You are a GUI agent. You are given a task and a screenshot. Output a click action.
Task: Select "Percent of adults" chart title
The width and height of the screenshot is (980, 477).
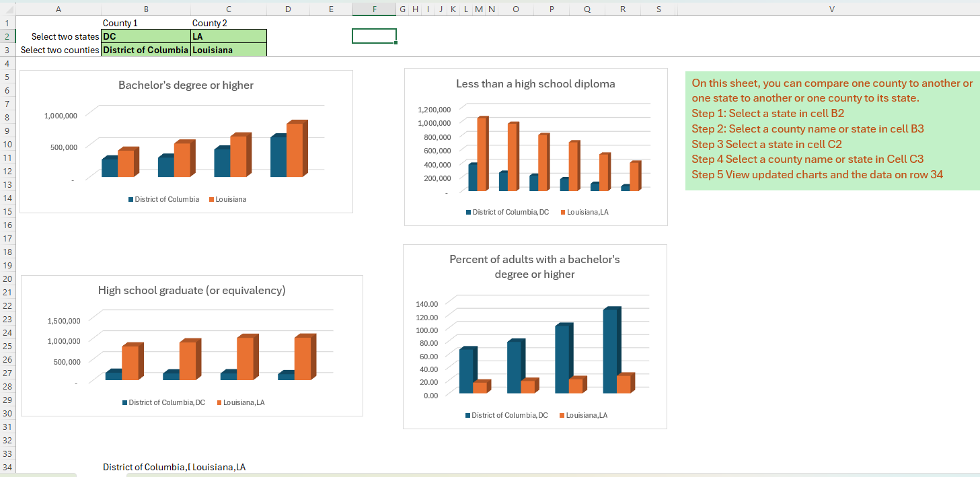[535, 266]
